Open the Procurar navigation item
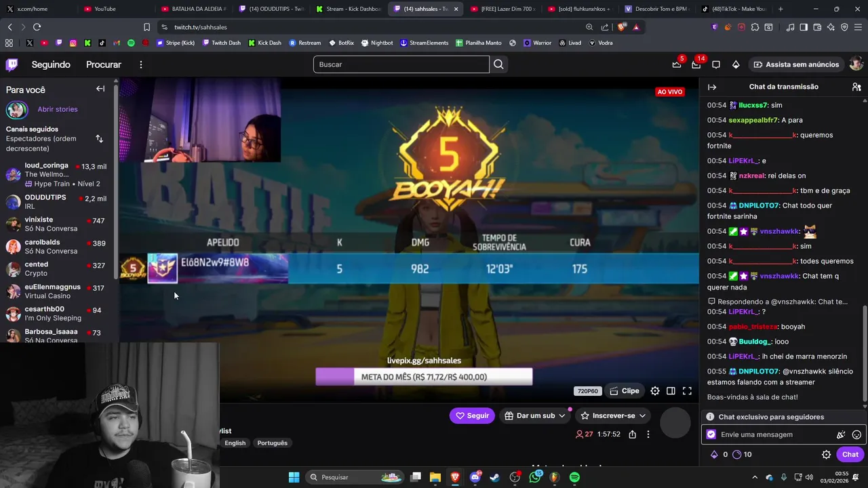This screenshot has height=488, width=868. pyautogui.click(x=104, y=64)
